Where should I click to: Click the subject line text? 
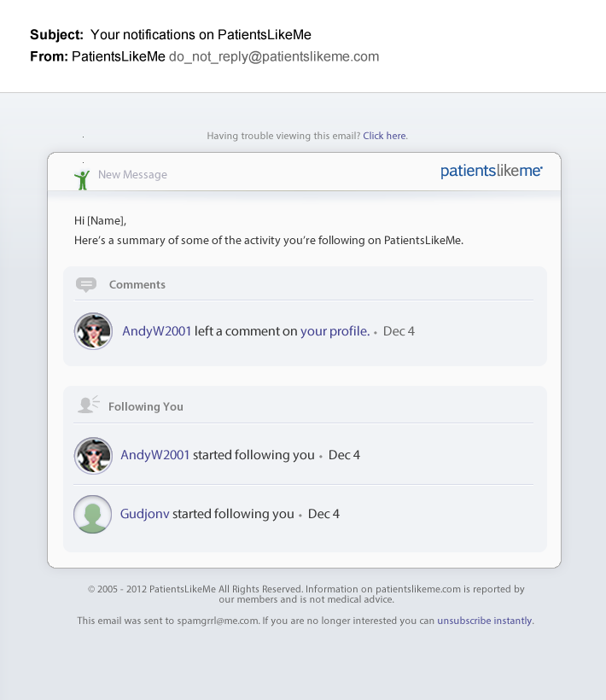[x=201, y=35]
